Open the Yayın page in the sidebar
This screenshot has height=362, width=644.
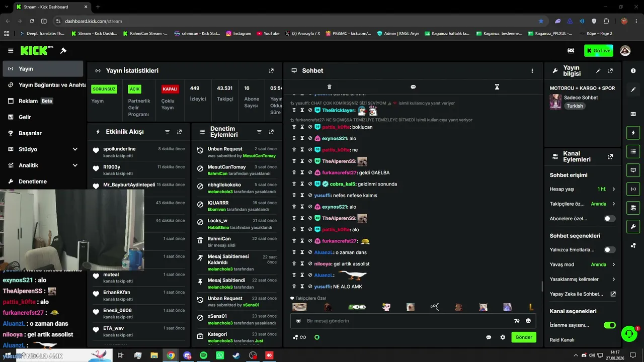(x=43, y=69)
